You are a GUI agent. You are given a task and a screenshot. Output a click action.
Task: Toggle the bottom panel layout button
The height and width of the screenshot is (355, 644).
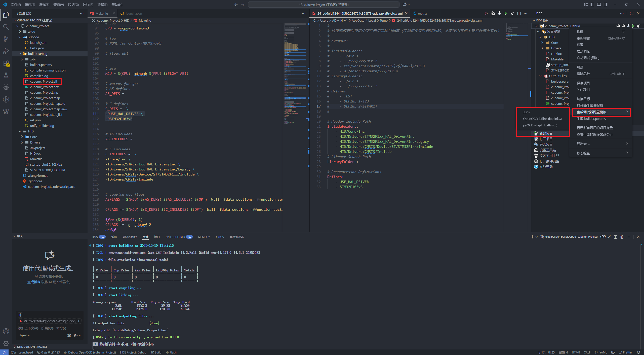pyautogui.click(x=599, y=5)
